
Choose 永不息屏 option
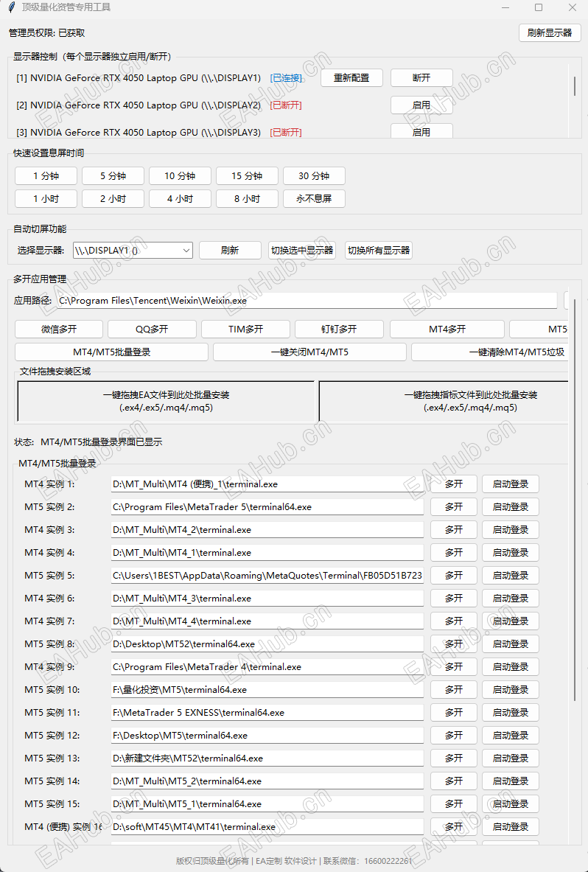click(x=314, y=198)
